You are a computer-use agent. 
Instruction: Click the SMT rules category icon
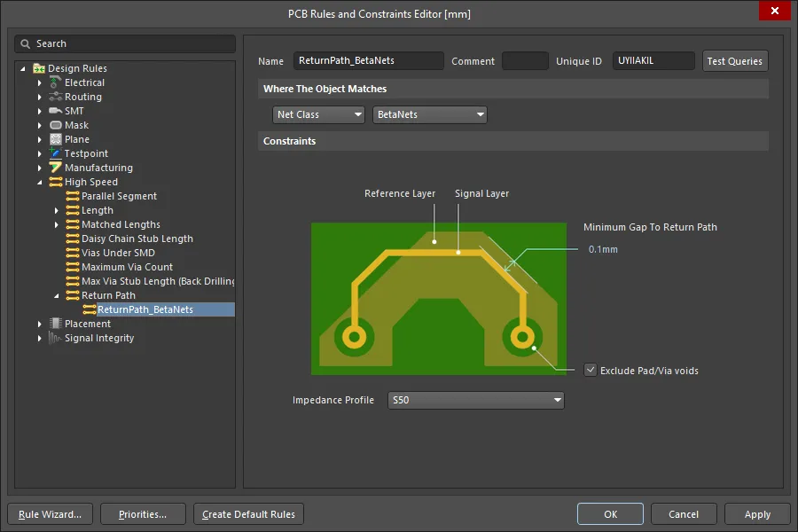tap(56, 111)
